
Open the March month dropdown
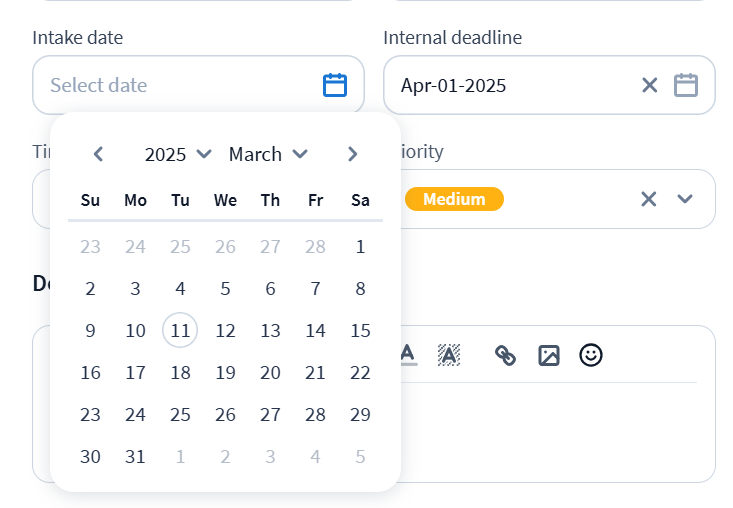point(268,154)
